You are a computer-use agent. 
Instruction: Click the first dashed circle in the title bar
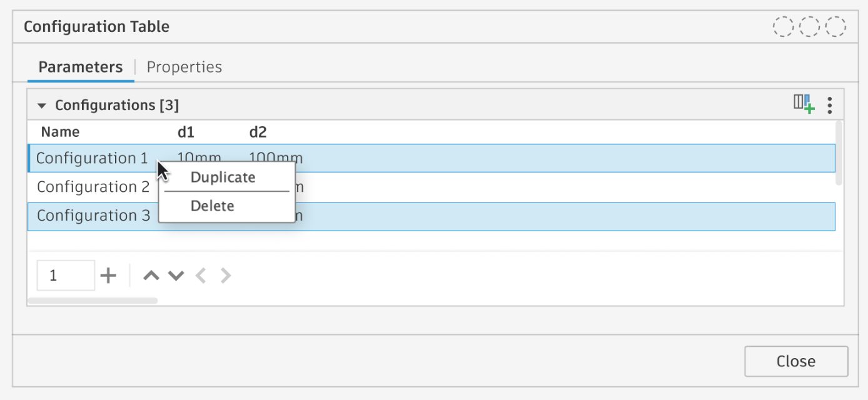782,26
